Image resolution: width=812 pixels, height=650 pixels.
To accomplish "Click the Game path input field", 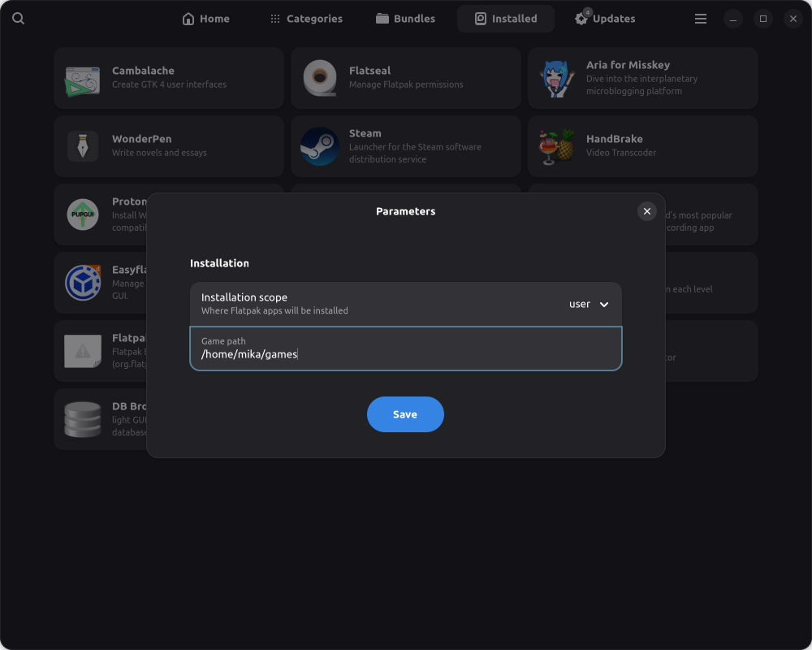I will 405,349.
